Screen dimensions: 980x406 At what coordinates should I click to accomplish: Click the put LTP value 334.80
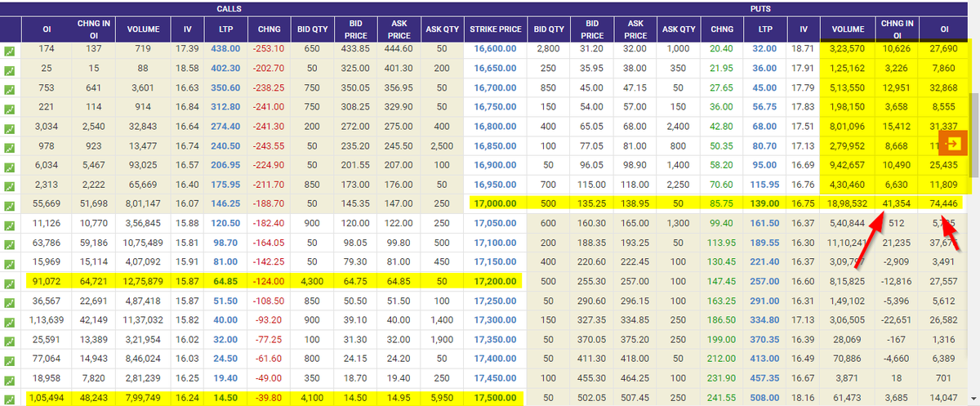[765, 319]
